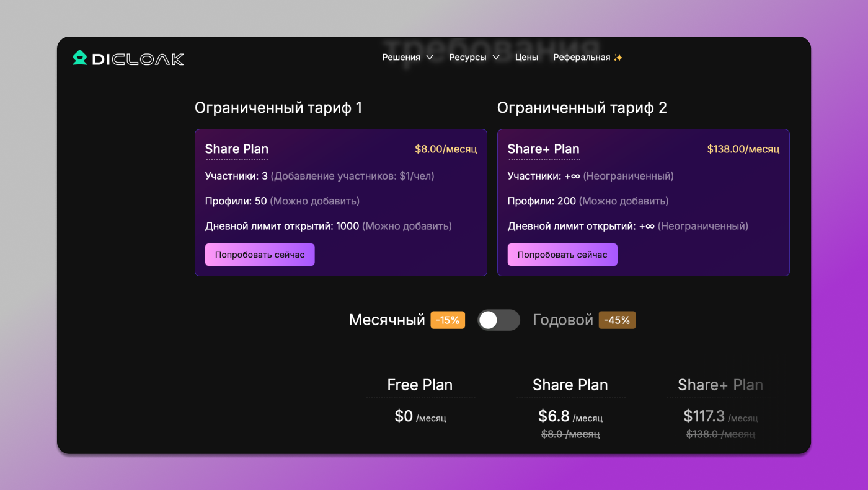Click Попробовать сейчас on Share+ Plan card
The height and width of the screenshot is (490, 868).
click(x=562, y=254)
